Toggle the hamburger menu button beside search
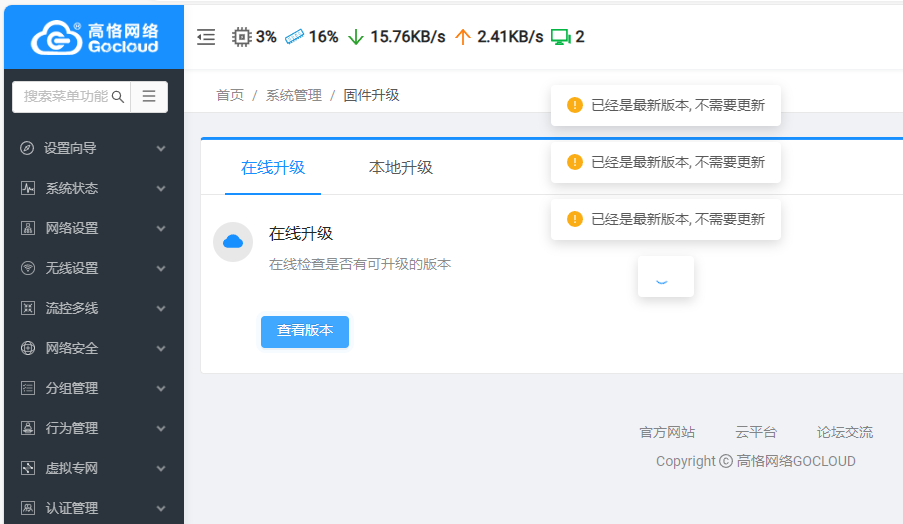 149,97
